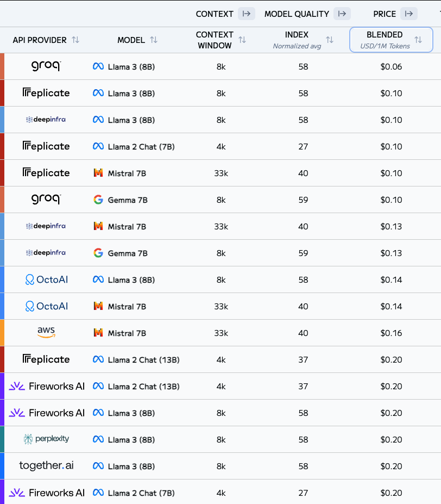The height and width of the screenshot is (504, 441).
Task: Collapse the Price column group
Action: click(409, 14)
